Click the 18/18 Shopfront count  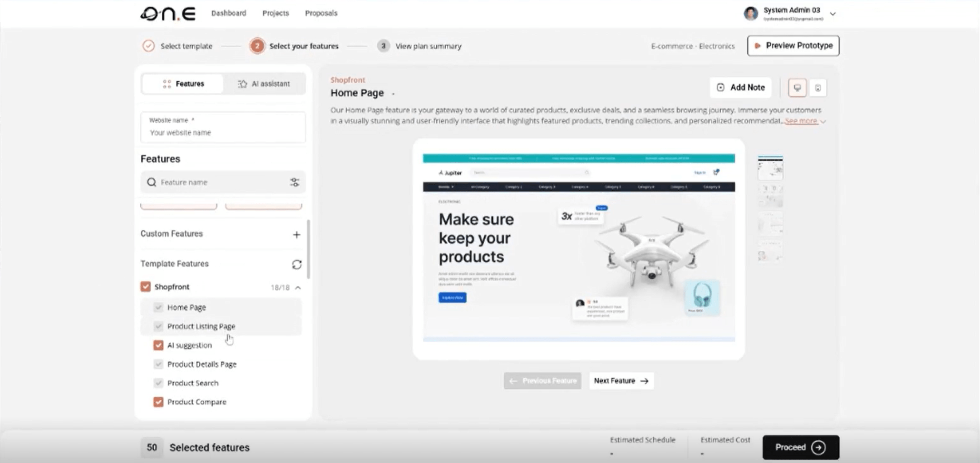(x=280, y=288)
